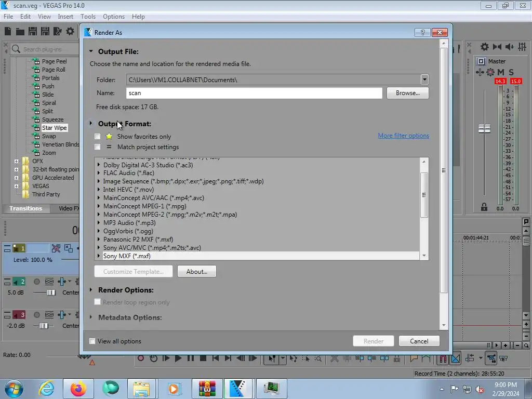Click the About... button

click(x=197, y=271)
